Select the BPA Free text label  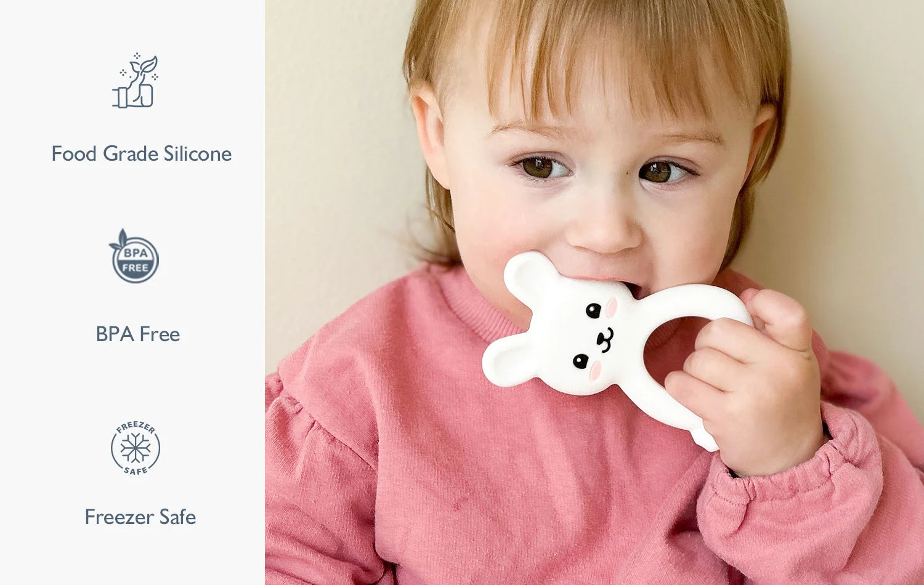point(138,334)
